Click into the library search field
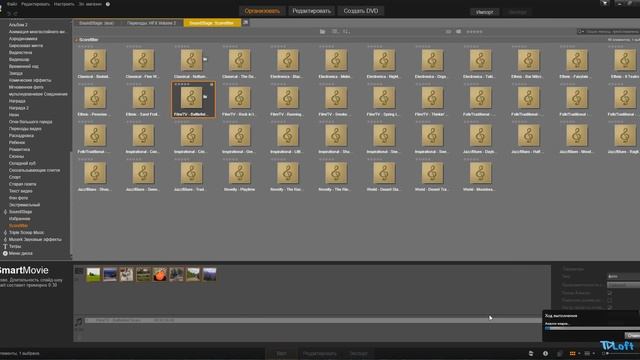 (x=613, y=31)
